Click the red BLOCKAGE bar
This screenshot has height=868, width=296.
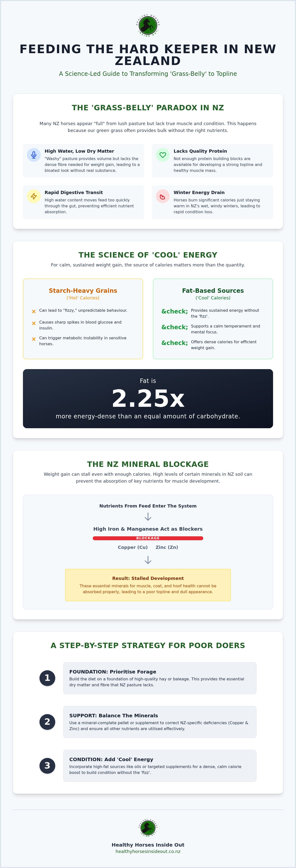pos(148,538)
